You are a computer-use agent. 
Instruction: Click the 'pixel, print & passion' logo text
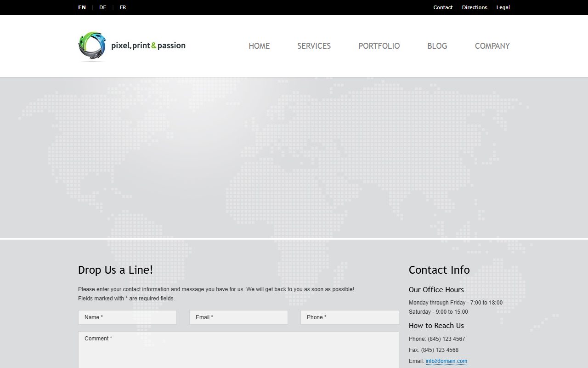pyautogui.click(x=148, y=46)
